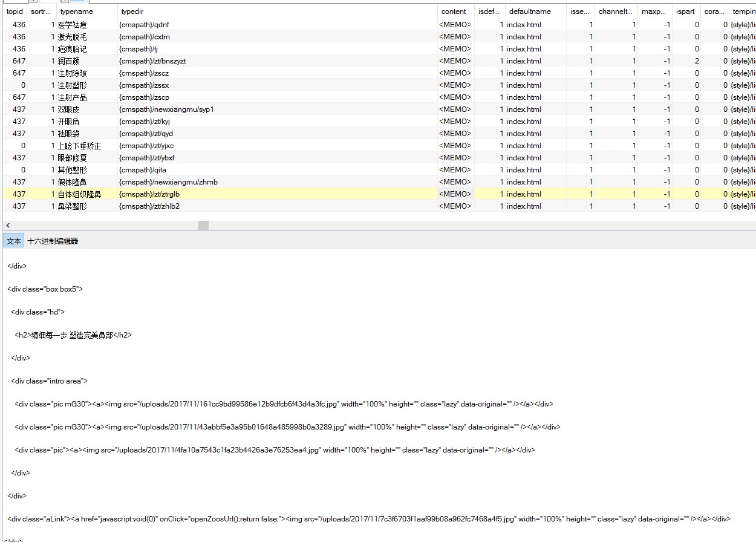
Task: Click the {cmspath}/tj typedir cell
Action: (277, 49)
